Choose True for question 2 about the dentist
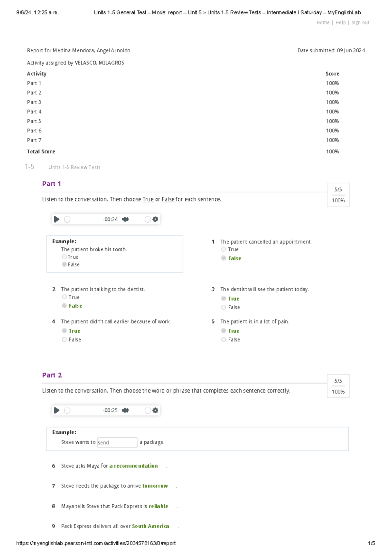Image resolution: width=392 pixels, height=555 pixels. (x=64, y=297)
